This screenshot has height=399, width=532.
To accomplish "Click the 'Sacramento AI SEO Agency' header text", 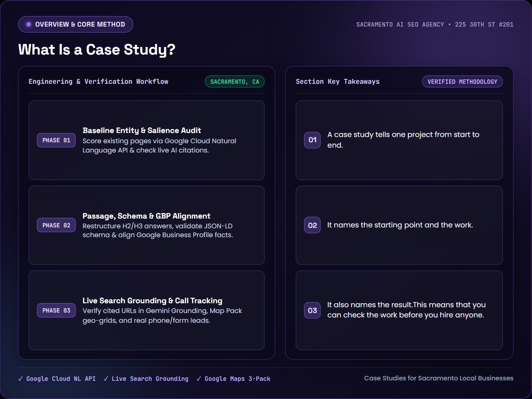I will (435, 24).
